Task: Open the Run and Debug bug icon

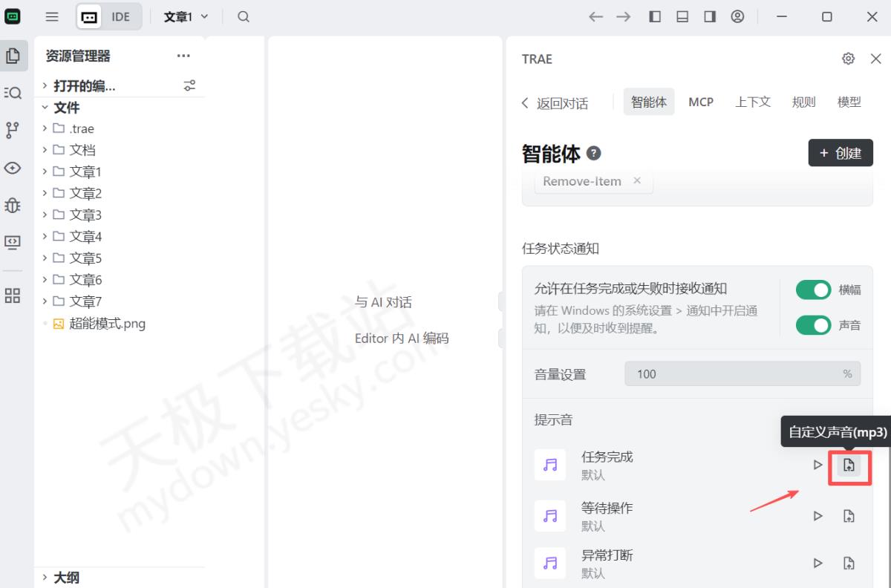Action: point(13,204)
